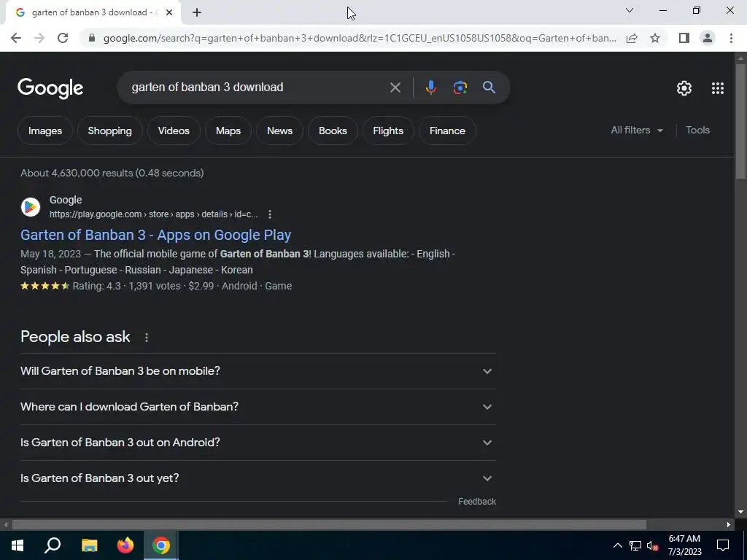The image size is (747, 560).
Task: Open Windows taskbar search
Action: coord(53,545)
